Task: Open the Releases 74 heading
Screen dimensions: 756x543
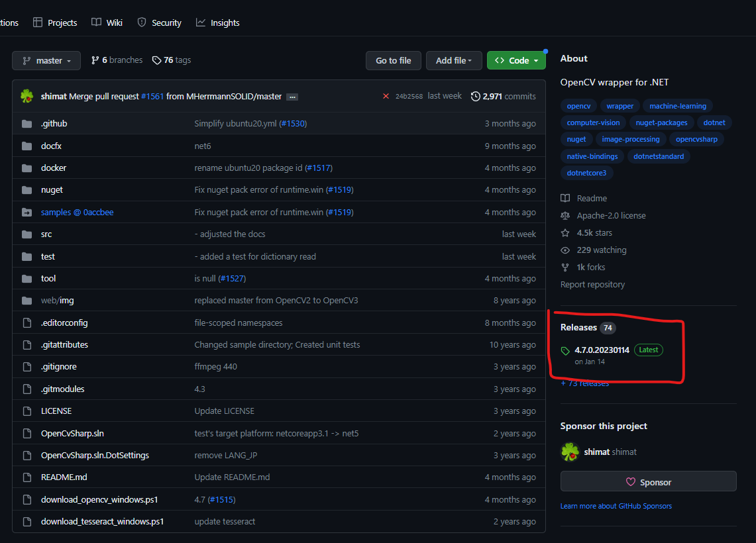Action: [x=588, y=328]
